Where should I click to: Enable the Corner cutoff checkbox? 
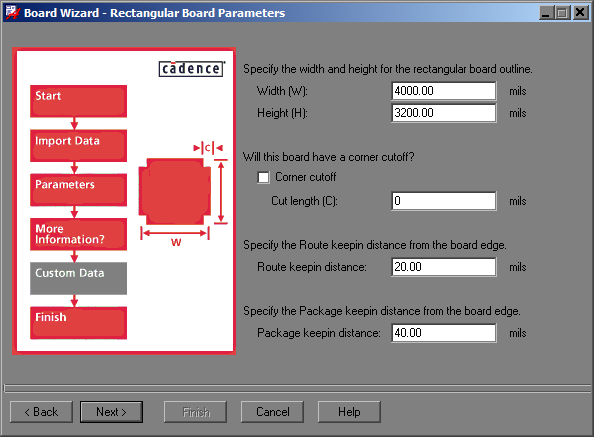pos(263,177)
